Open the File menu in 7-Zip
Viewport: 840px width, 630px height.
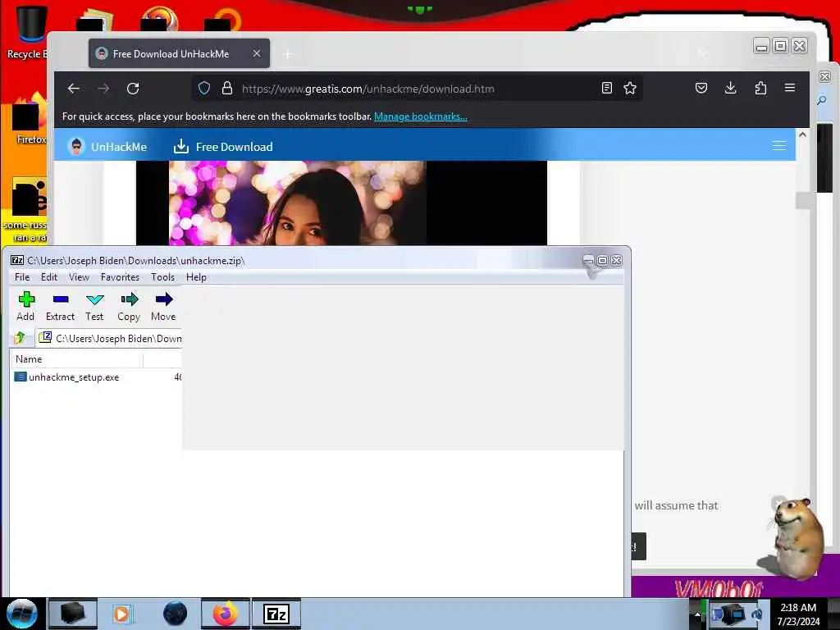(x=22, y=277)
